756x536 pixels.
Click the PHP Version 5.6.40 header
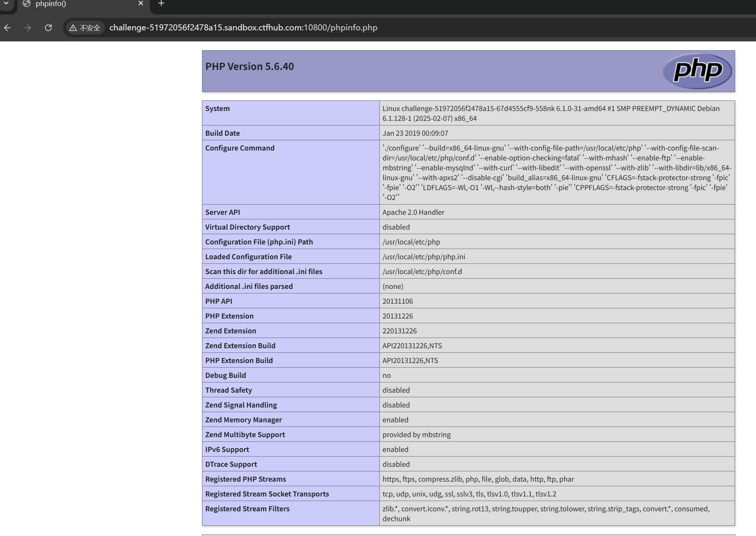tap(250, 67)
